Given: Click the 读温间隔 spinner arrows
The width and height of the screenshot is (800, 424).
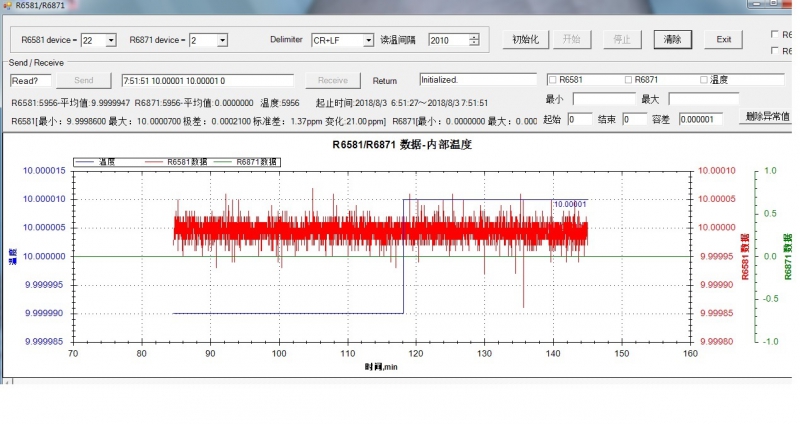Looking at the screenshot, I should point(474,40).
